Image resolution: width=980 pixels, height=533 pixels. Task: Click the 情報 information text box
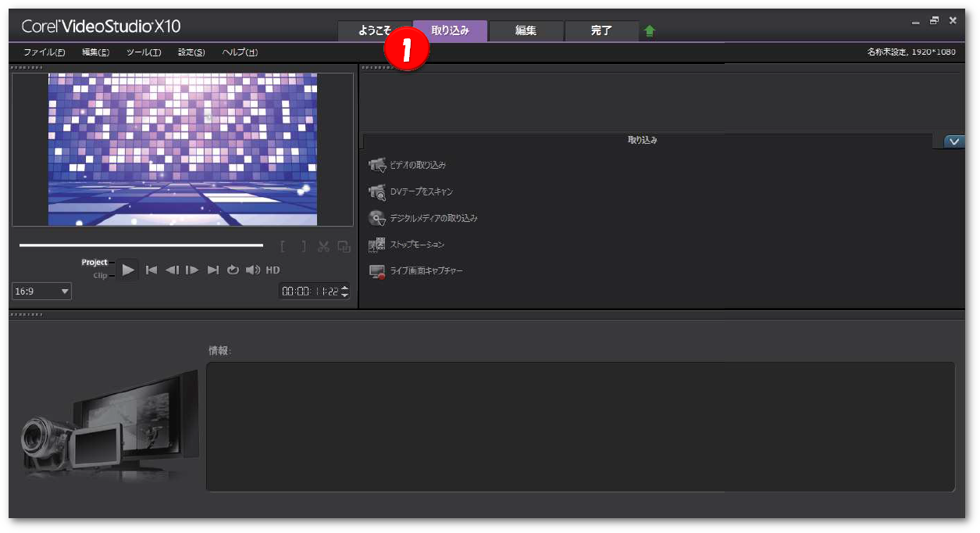[x=580, y=427]
